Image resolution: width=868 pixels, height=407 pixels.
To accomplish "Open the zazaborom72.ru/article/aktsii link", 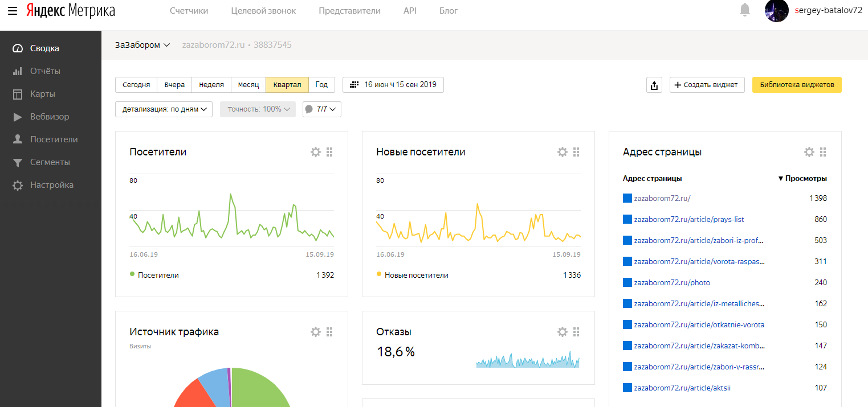I will (x=682, y=388).
